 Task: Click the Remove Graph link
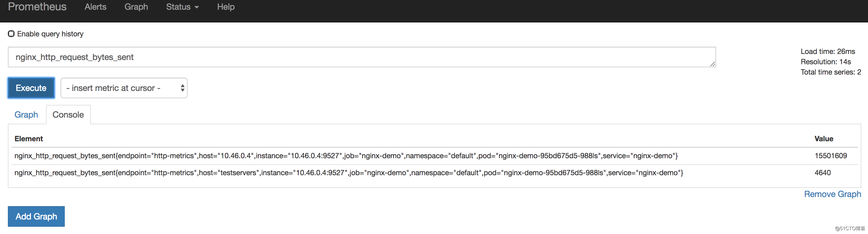(832, 194)
